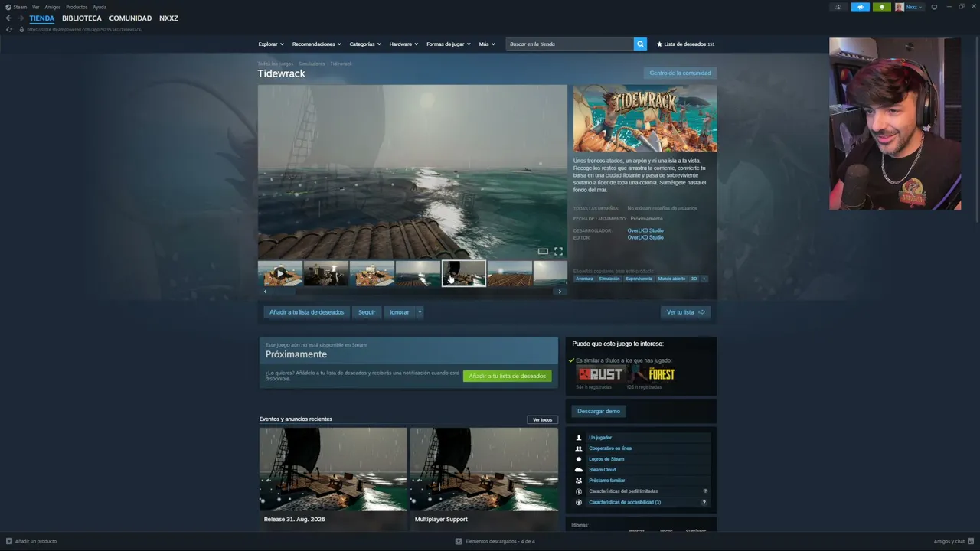Expand the Formas de jugar dropdown

(449, 44)
